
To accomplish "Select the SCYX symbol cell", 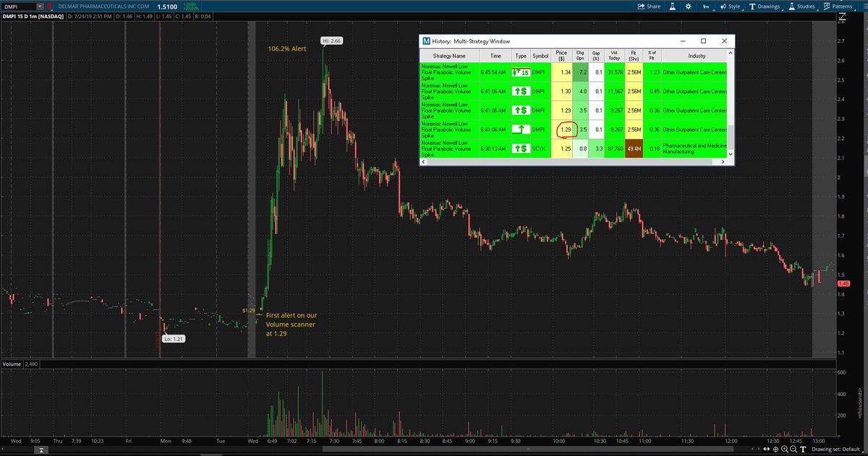I will coord(540,147).
